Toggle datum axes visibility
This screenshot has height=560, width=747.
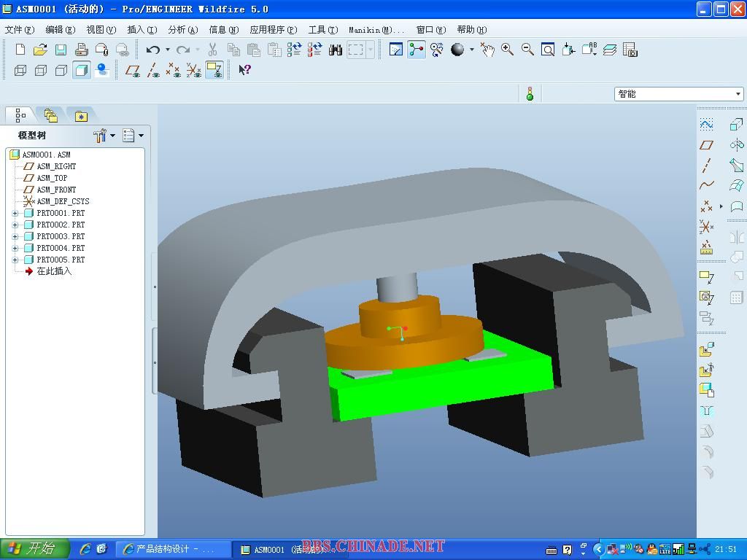click(153, 71)
